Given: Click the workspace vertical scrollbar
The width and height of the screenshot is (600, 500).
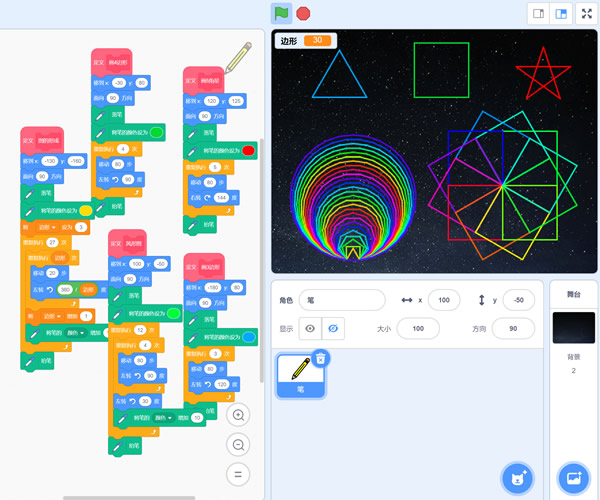Looking at the screenshot, I should (x=262, y=260).
